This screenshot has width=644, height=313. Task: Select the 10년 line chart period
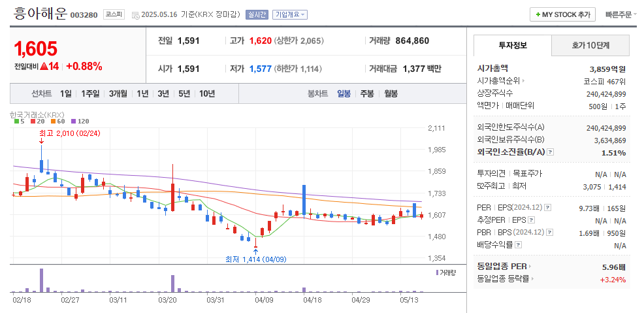207,93
